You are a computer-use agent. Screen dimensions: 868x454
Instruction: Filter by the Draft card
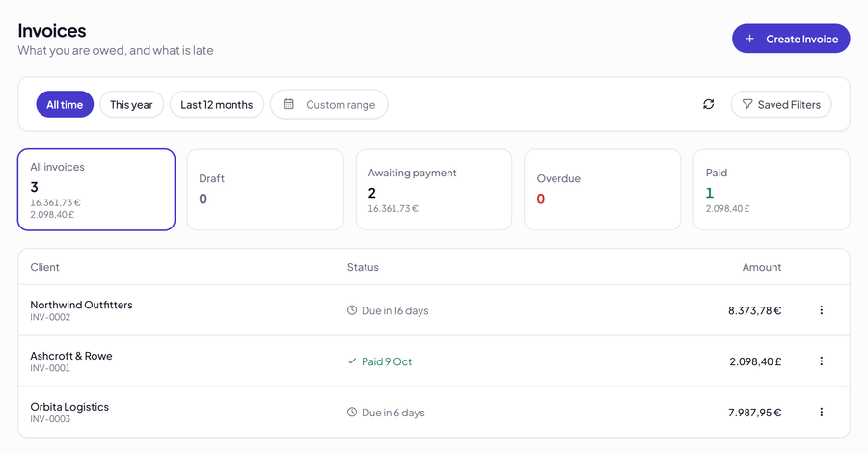(x=265, y=190)
